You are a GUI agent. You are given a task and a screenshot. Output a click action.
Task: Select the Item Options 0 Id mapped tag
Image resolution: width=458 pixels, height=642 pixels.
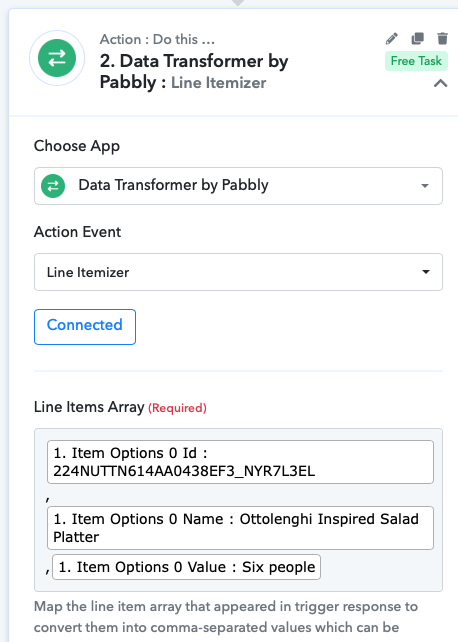pyautogui.click(x=240, y=462)
